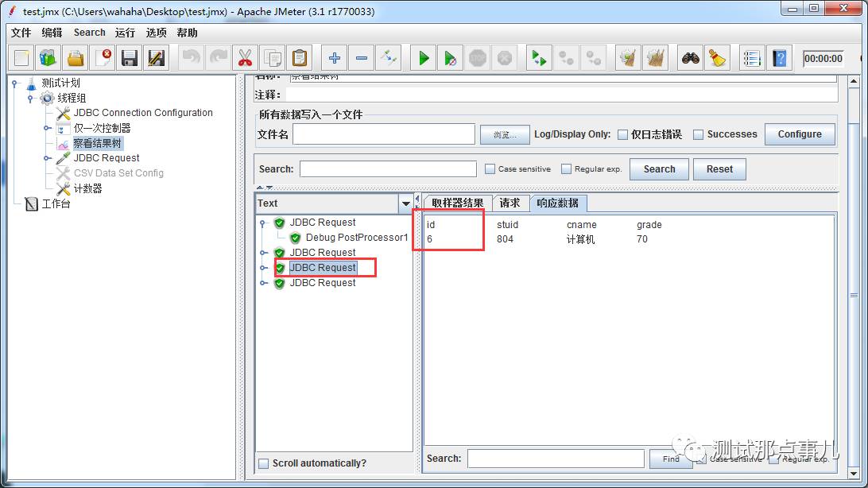The width and height of the screenshot is (868, 488).
Task: Select Debug PostProcessor1 result
Action: [356, 238]
